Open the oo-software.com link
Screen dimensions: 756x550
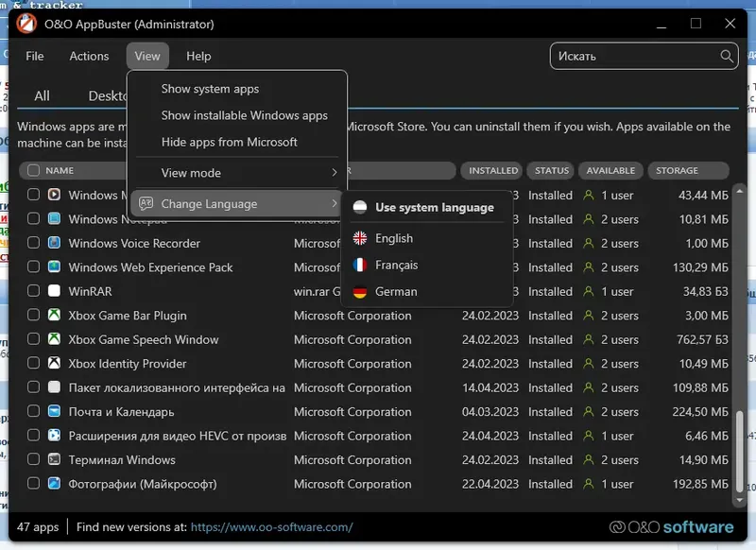[x=271, y=527]
